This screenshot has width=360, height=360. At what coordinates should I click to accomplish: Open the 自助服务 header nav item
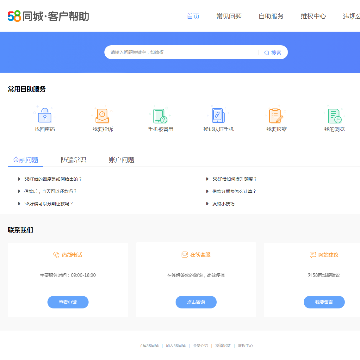(271, 16)
